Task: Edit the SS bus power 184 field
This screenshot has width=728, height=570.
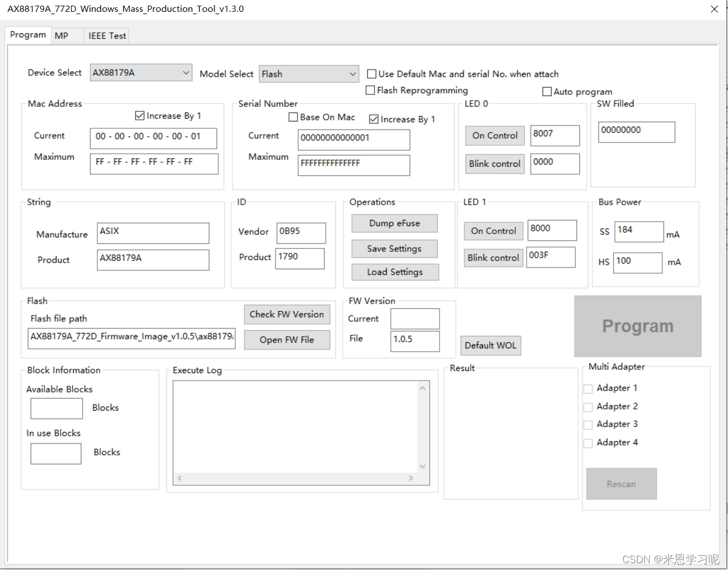Action: (x=639, y=232)
